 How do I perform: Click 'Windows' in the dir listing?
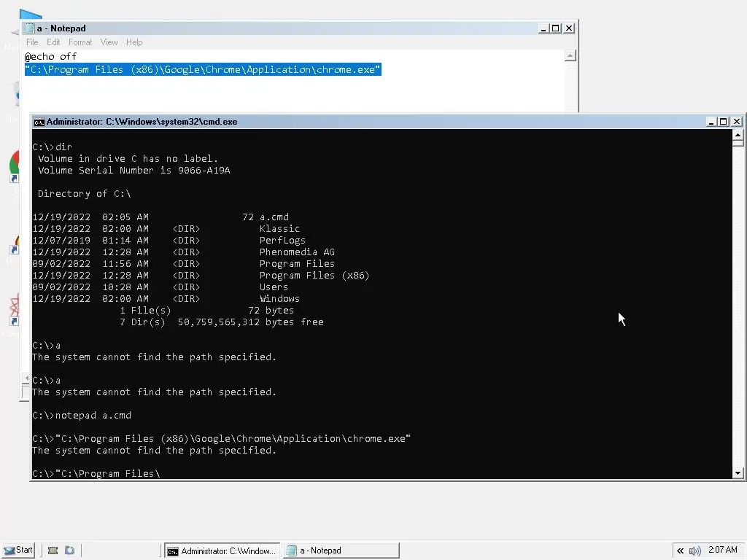[279, 298]
